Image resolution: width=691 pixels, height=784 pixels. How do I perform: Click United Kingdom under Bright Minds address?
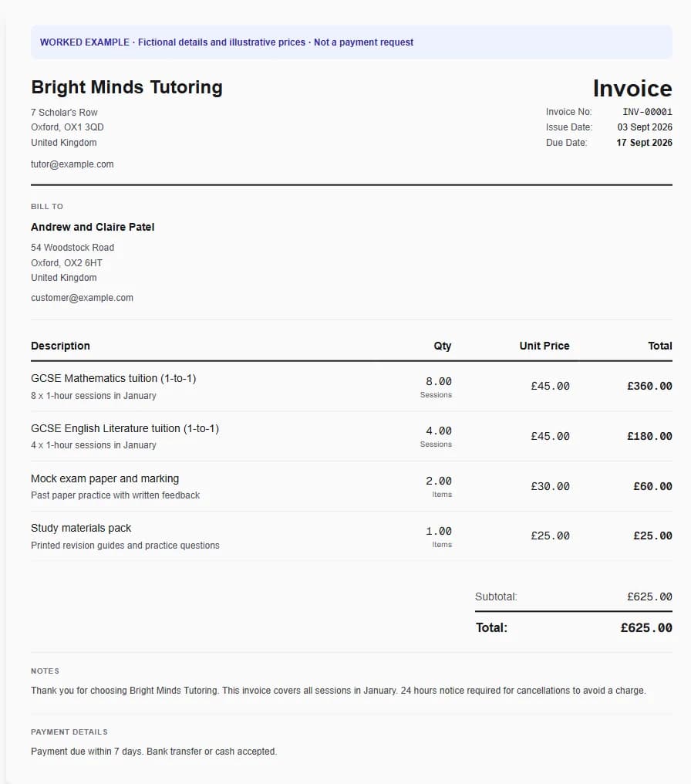[x=64, y=143]
